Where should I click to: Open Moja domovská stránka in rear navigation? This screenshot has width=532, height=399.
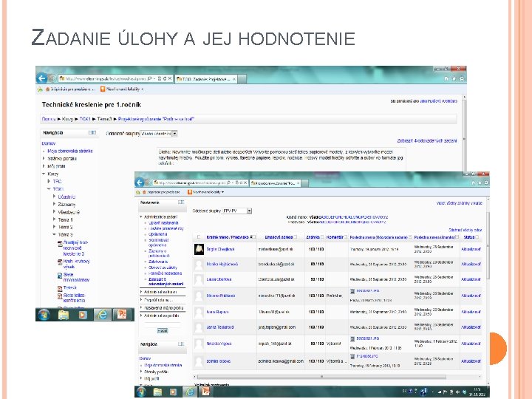pos(70,151)
